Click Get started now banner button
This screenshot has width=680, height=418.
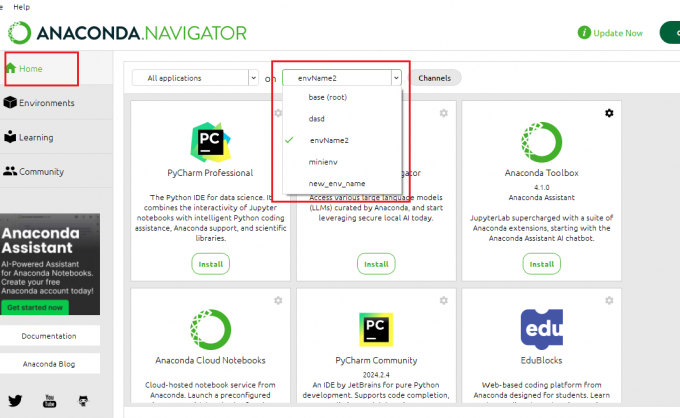pos(35,307)
